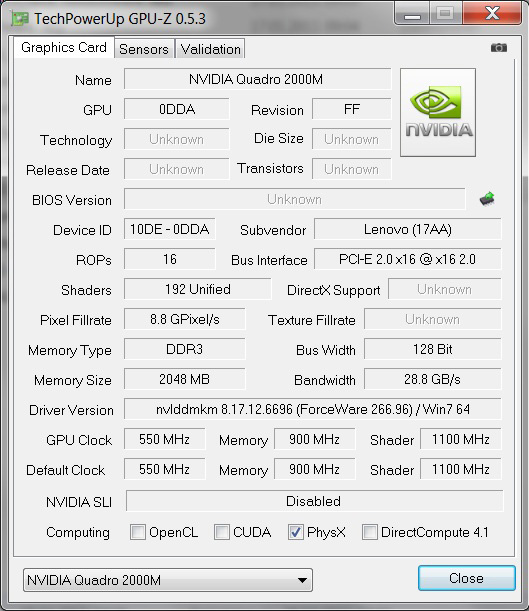The height and width of the screenshot is (611, 529).
Task: Click the GPU-Z title bar app icon
Action: point(19,18)
